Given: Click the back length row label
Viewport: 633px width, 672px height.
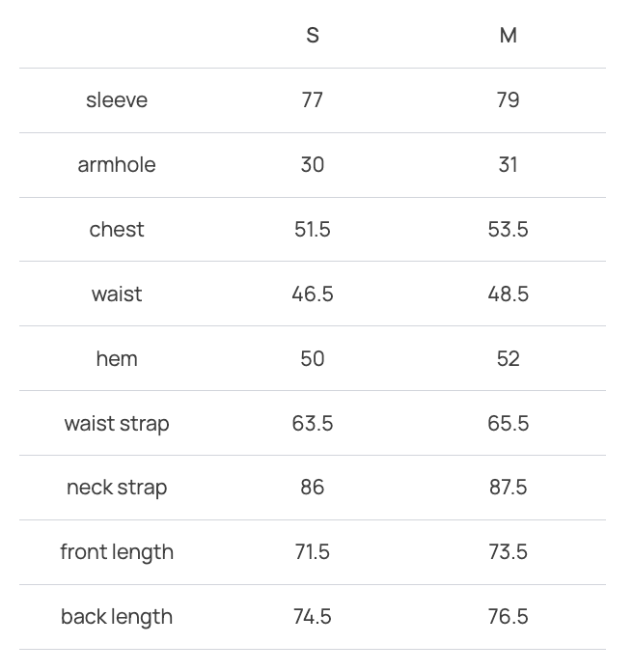Looking at the screenshot, I should (117, 617).
